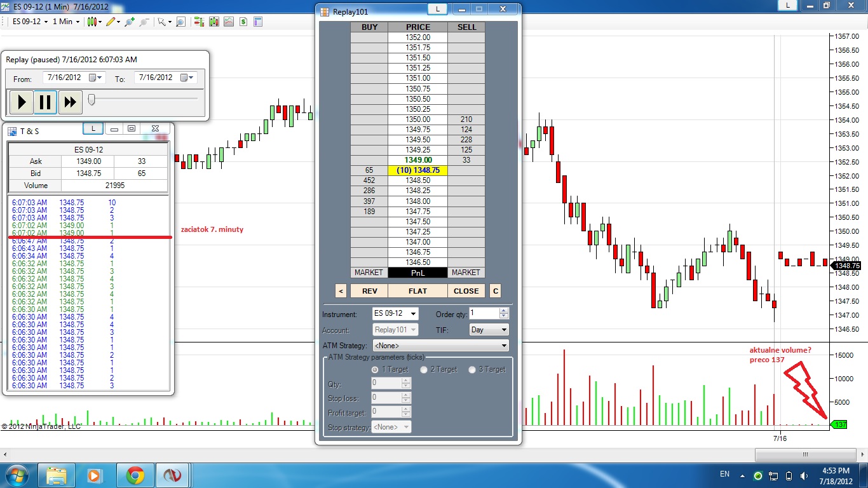Click the C button beside CLOSE
The height and width of the screenshot is (488, 868).
point(495,291)
